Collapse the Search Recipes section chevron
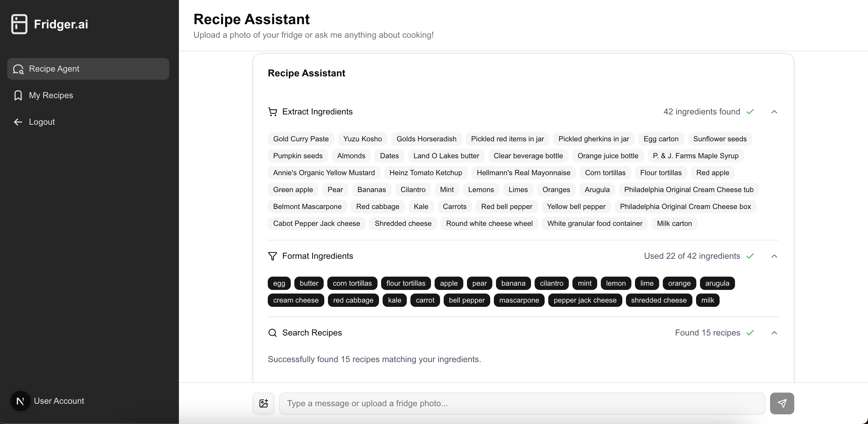This screenshot has height=424, width=868. pyautogui.click(x=774, y=333)
